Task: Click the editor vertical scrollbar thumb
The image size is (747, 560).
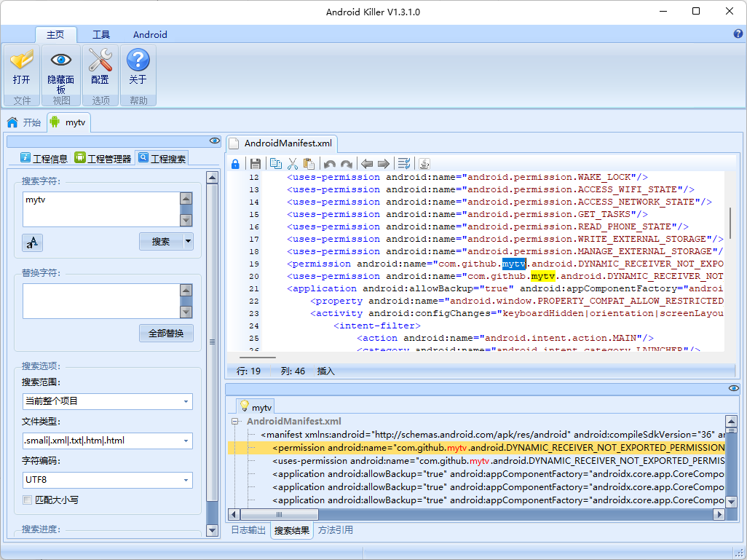Action: pyautogui.click(x=730, y=224)
